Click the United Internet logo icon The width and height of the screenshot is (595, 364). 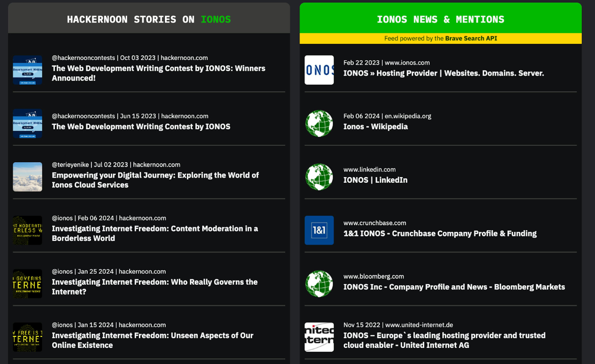tap(319, 337)
